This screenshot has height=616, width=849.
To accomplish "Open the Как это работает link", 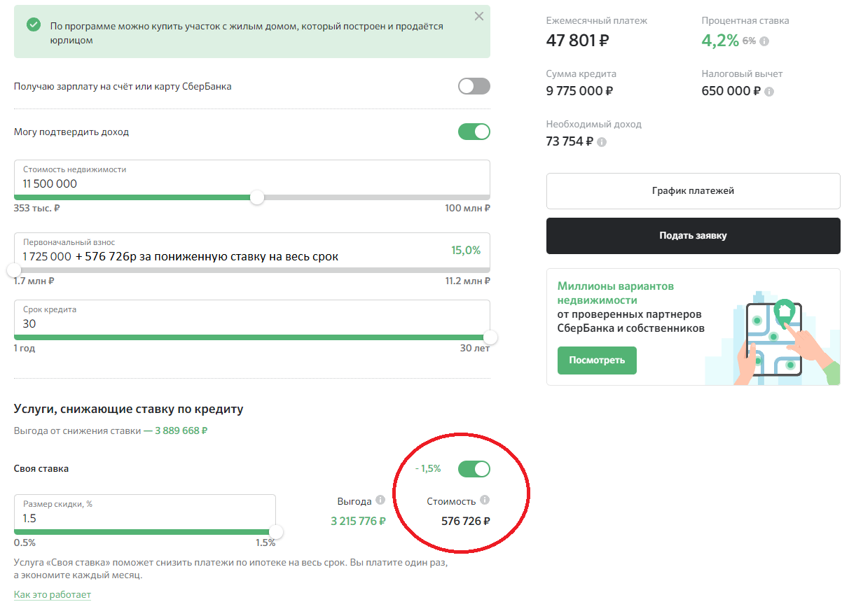I will (53, 594).
